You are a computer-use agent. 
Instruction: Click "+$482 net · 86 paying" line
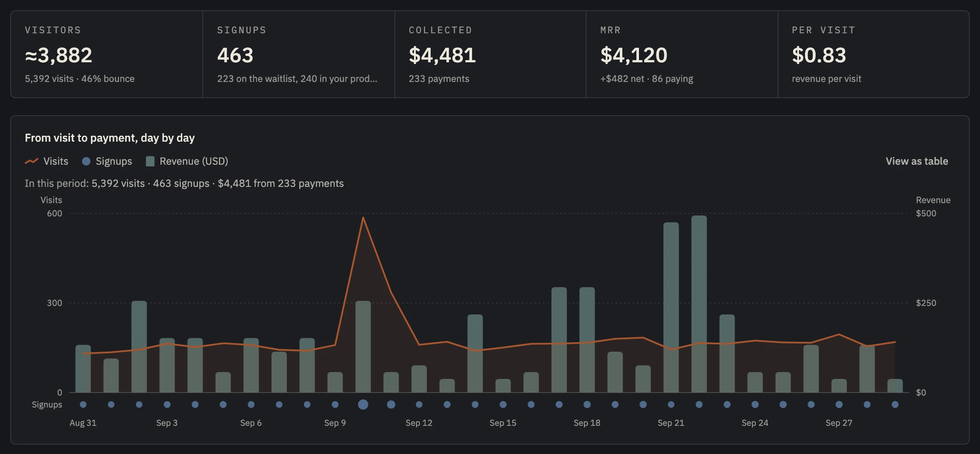[647, 79]
